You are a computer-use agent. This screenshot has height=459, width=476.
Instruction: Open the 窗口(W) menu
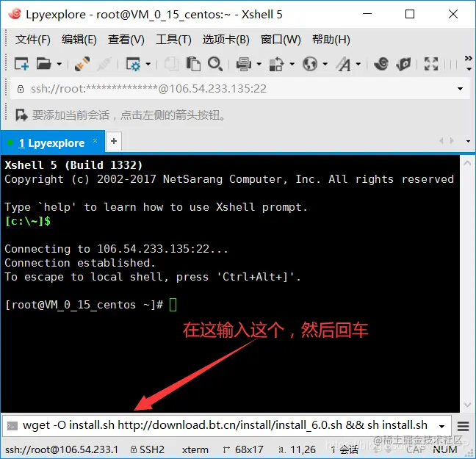click(281, 40)
